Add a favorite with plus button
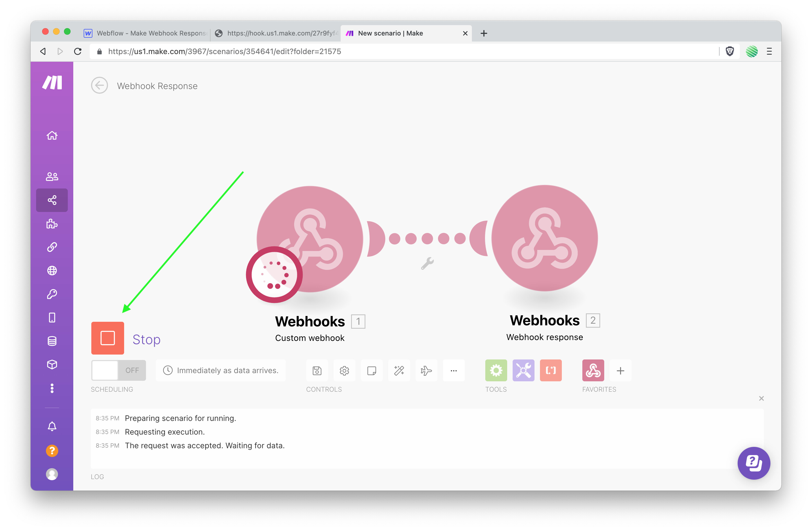 click(620, 370)
